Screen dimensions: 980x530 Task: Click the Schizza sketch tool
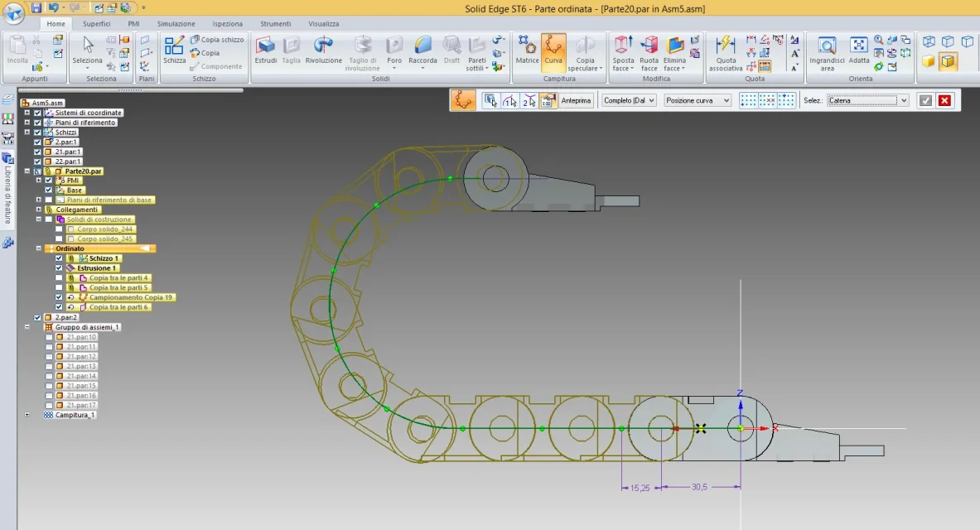click(x=174, y=50)
